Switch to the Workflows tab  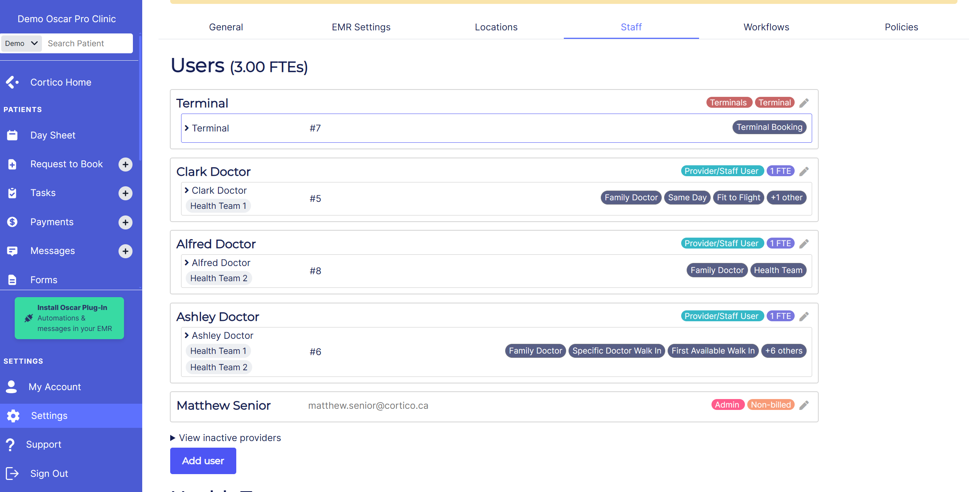[766, 27]
